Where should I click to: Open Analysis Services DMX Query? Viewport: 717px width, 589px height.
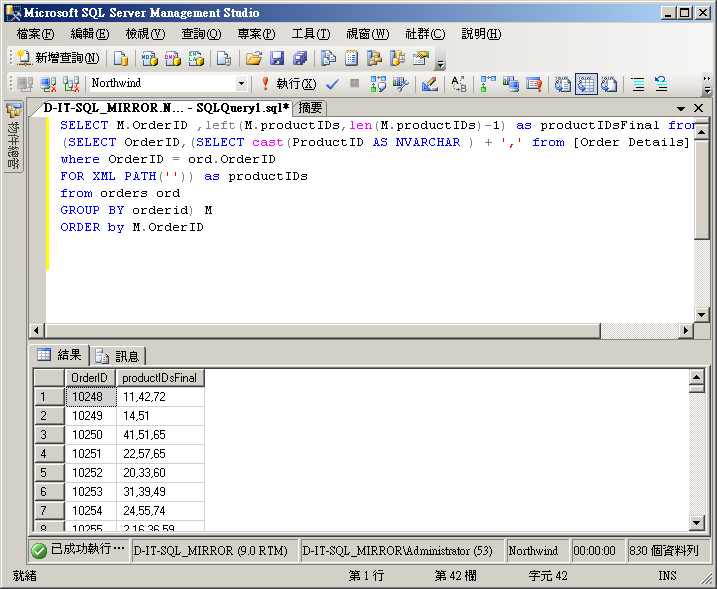click(172, 58)
